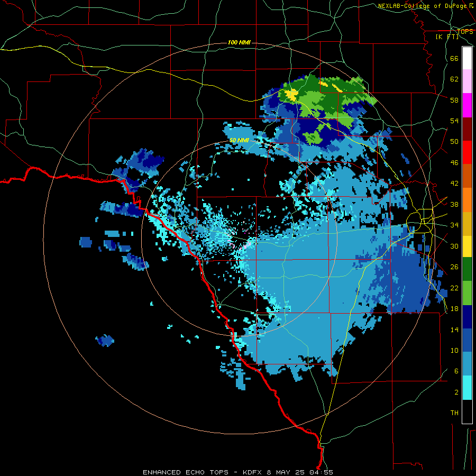Click the 26 legend value

[x=454, y=267]
